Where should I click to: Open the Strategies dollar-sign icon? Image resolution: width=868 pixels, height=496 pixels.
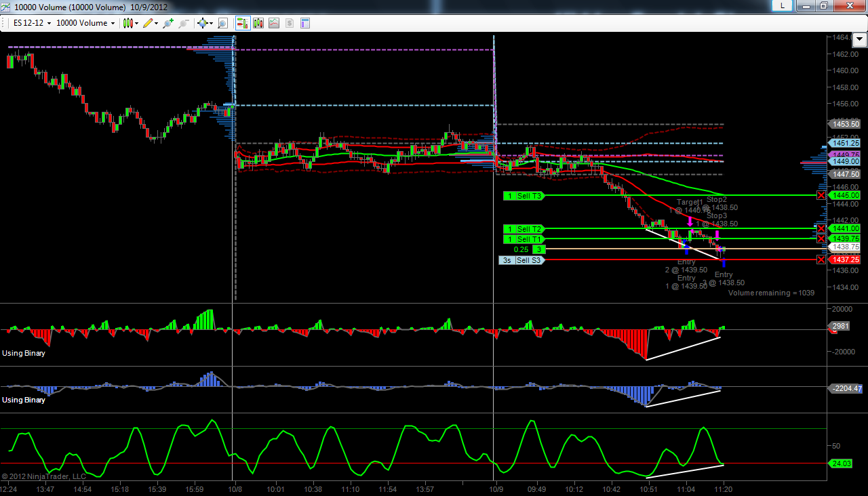(290, 23)
